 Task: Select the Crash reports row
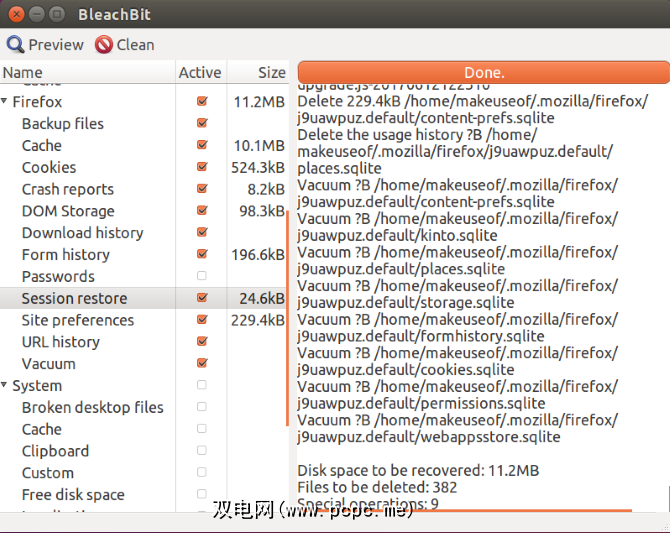144,189
